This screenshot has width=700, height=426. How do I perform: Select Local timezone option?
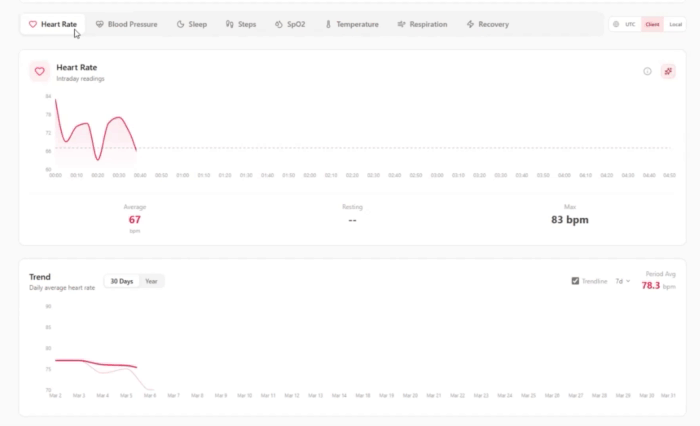tap(675, 24)
